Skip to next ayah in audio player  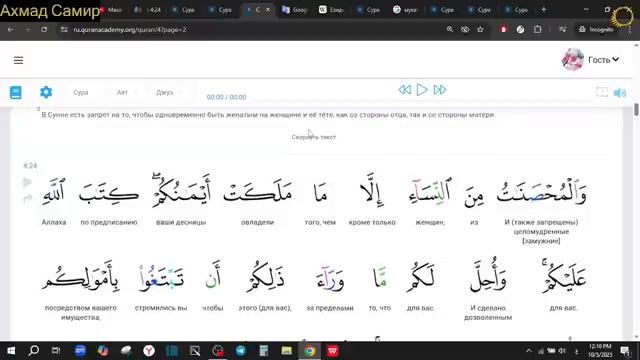[x=440, y=89]
